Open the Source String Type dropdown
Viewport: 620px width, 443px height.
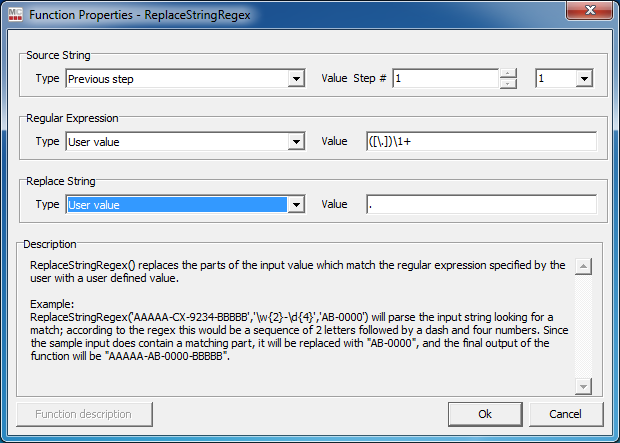pyautogui.click(x=296, y=79)
